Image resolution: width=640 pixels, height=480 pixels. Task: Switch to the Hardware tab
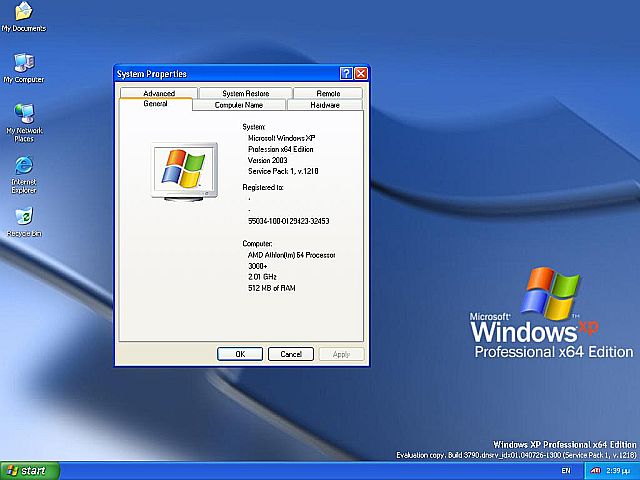[325, 105]
